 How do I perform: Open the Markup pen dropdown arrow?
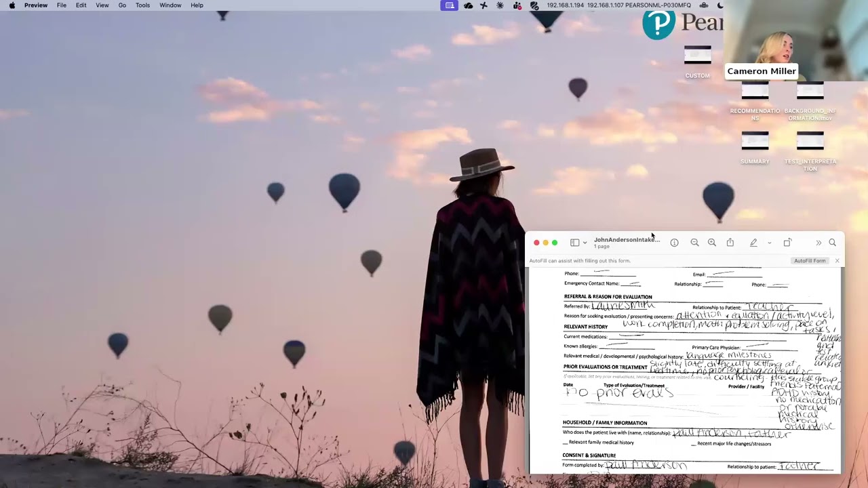[x=769, y=243]
